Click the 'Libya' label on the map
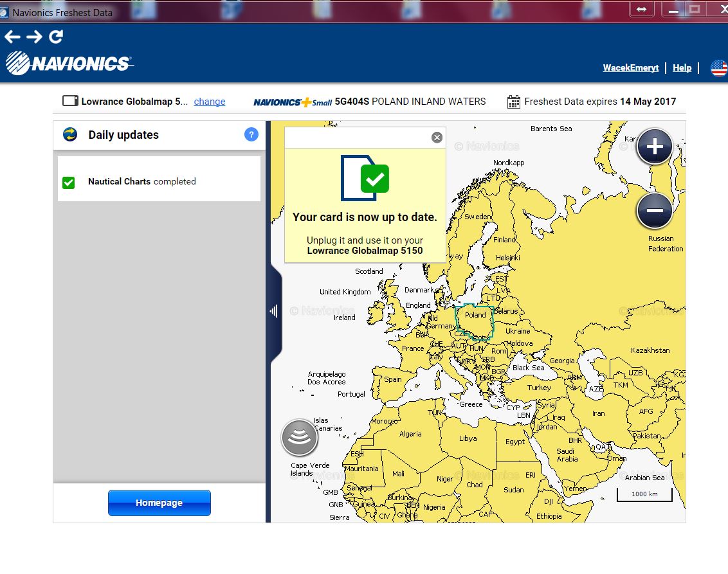This screenshot has height=574, width=728. 468,438
